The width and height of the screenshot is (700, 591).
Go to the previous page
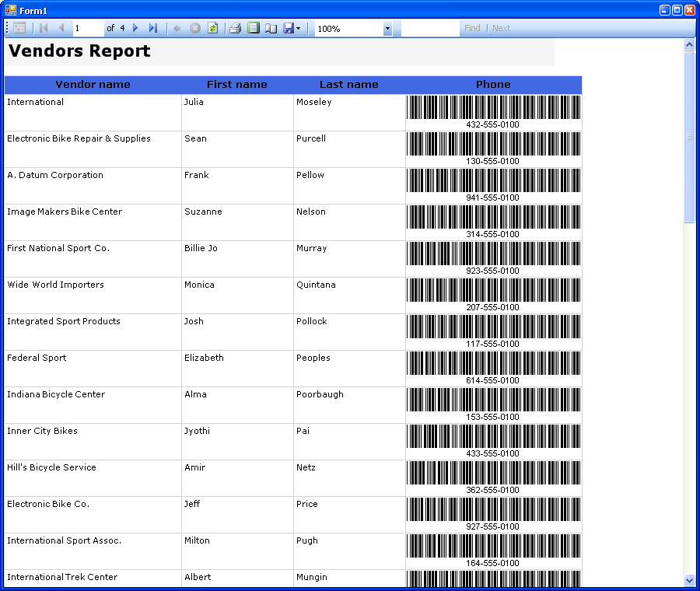(61, 28)
